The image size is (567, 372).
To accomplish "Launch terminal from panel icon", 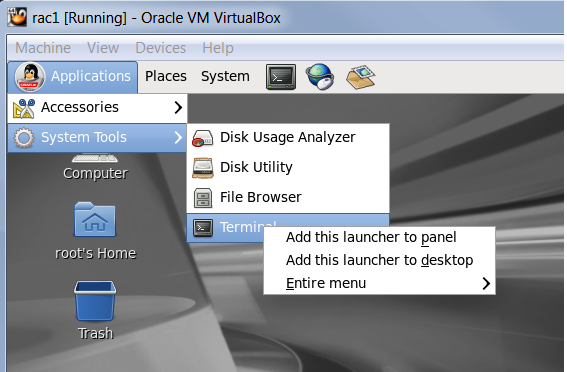I will (281, 77).
